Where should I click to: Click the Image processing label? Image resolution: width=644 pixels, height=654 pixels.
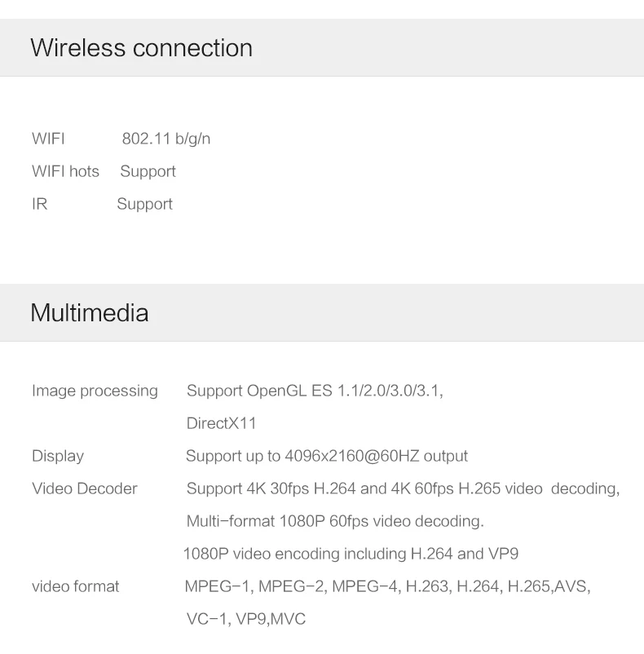[95, 391]
